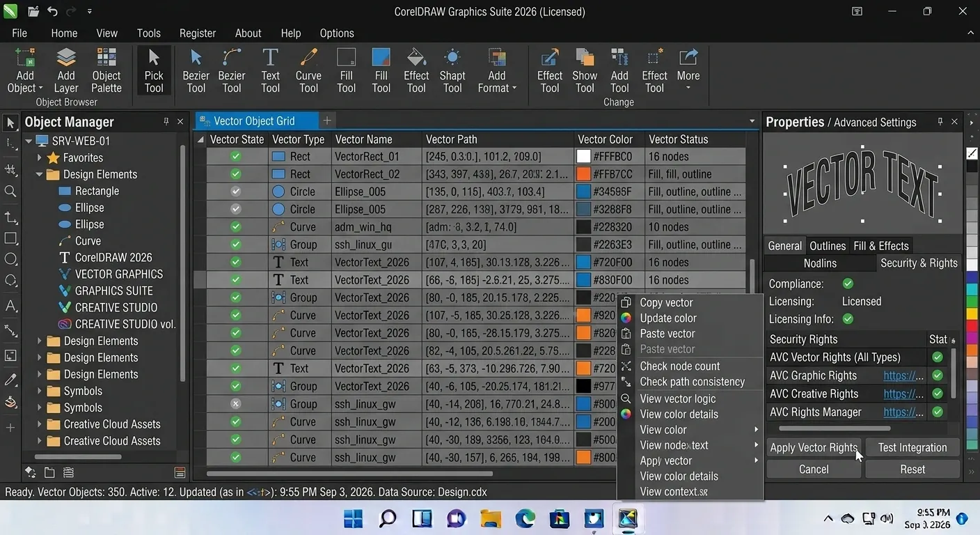Expand the first Symbols folder arrow

40,391
